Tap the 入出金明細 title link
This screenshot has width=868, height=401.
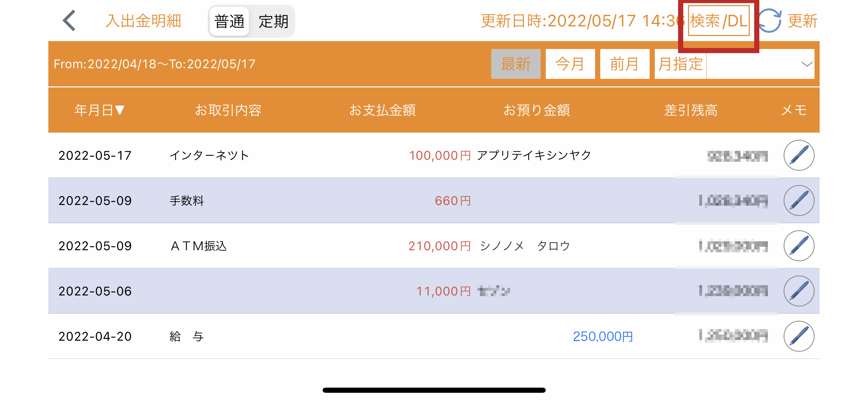coord(143,21)
